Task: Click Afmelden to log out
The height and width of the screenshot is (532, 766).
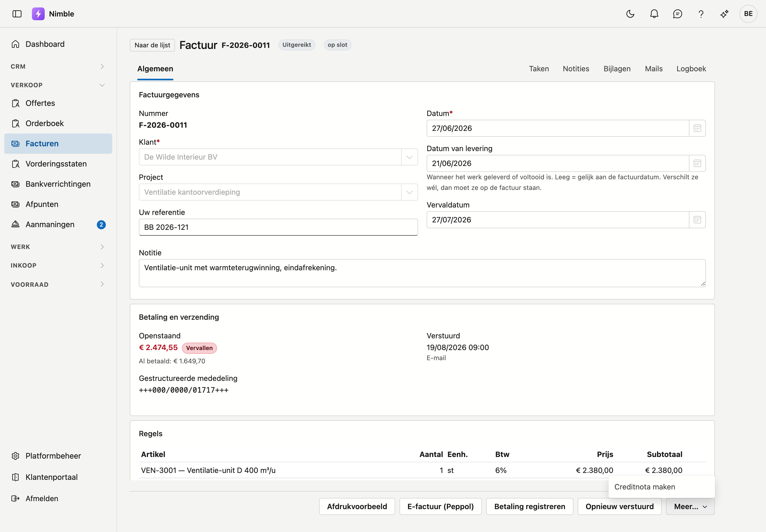Action: pos(58,498)
